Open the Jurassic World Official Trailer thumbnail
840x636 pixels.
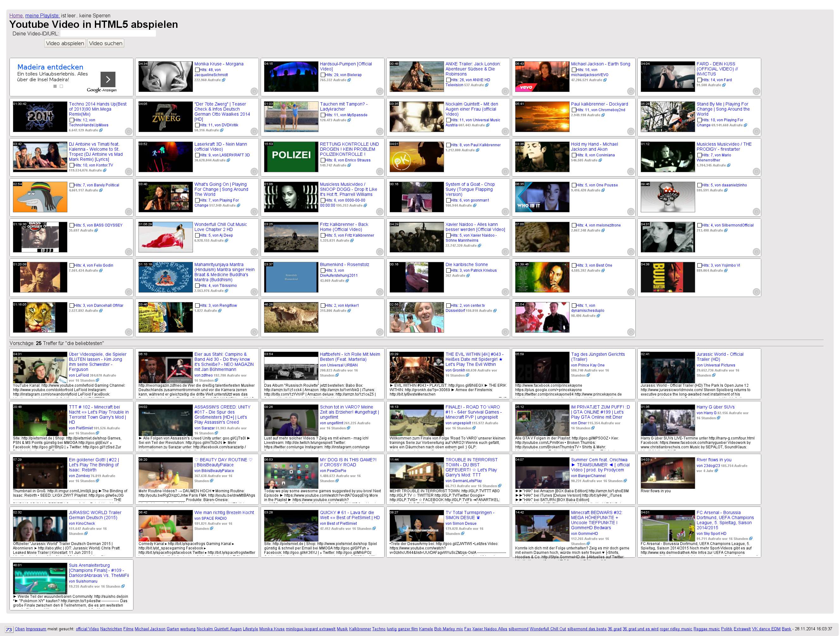pos(667,367)
